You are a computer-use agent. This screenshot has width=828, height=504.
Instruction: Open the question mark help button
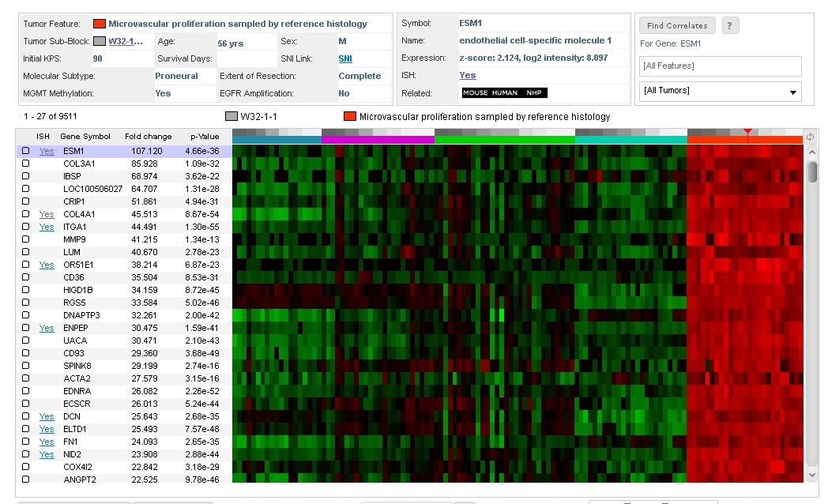730,25
